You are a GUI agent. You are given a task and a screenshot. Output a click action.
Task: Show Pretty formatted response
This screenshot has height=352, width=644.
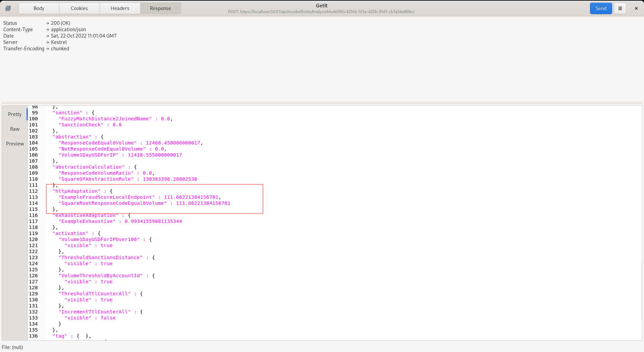click(15, 114)
